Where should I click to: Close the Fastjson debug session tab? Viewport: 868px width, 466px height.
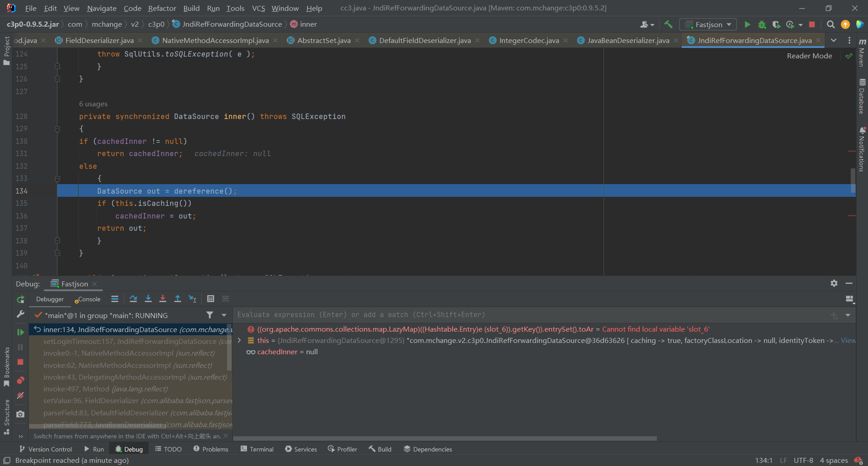[94, 284]
